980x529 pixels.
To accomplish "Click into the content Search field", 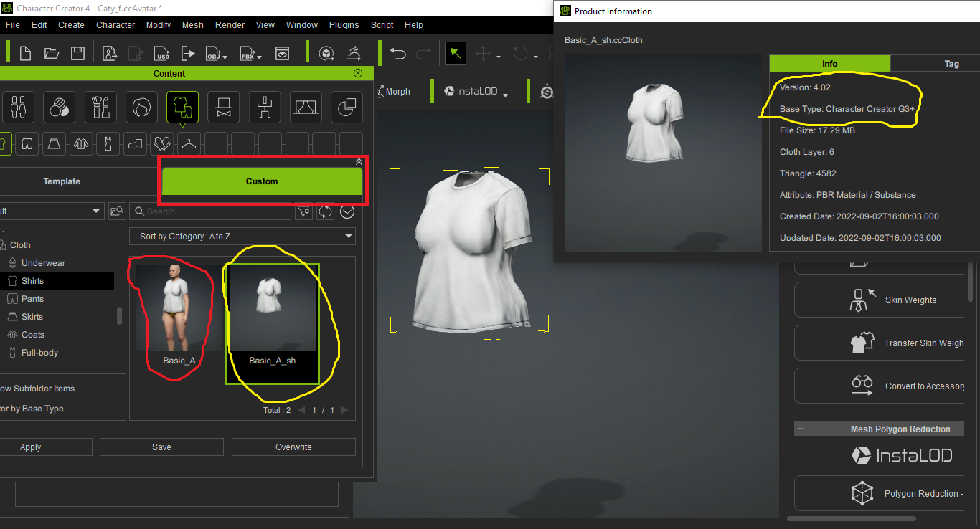I will click(x=210, y=211).
